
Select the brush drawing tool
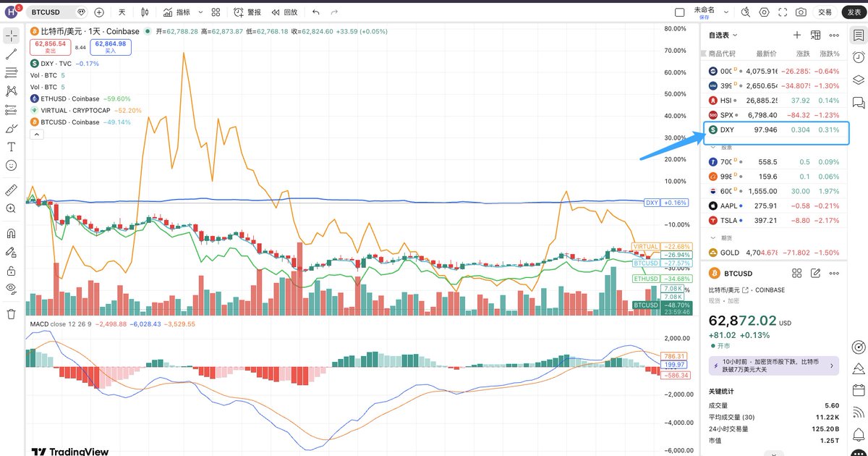click(11, 129)
